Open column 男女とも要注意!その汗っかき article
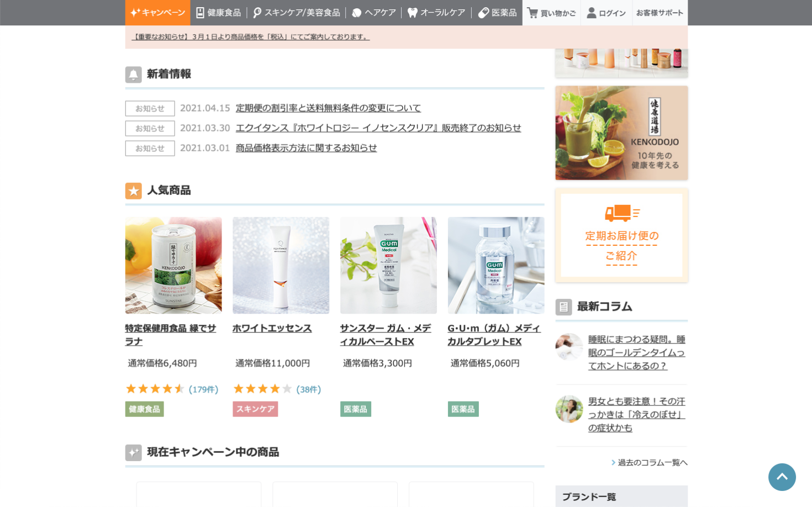 coord(636,414)
